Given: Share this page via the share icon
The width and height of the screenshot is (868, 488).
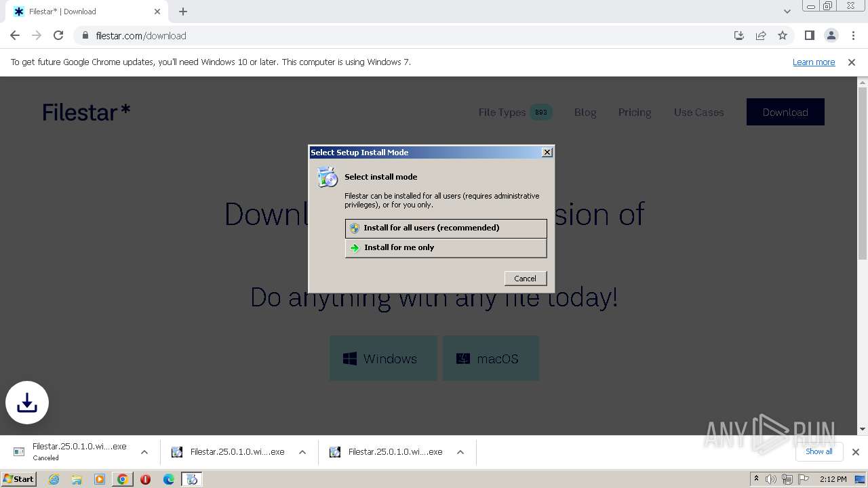Looking at the screenshot, I should click(x=761, y=35).
